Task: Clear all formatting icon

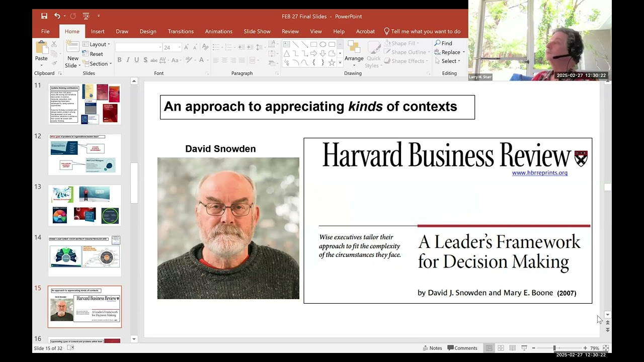Action: 205,47
